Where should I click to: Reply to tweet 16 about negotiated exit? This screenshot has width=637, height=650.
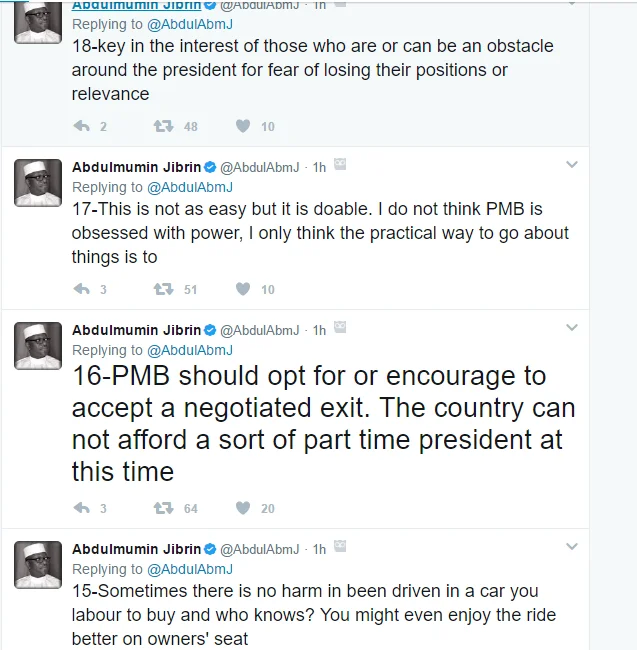coord(83,508)
